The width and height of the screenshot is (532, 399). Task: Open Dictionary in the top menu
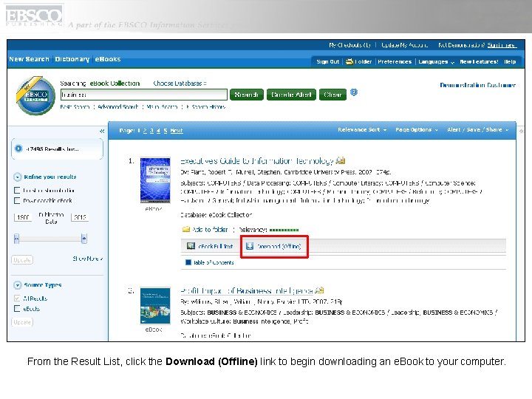[72, 59]
